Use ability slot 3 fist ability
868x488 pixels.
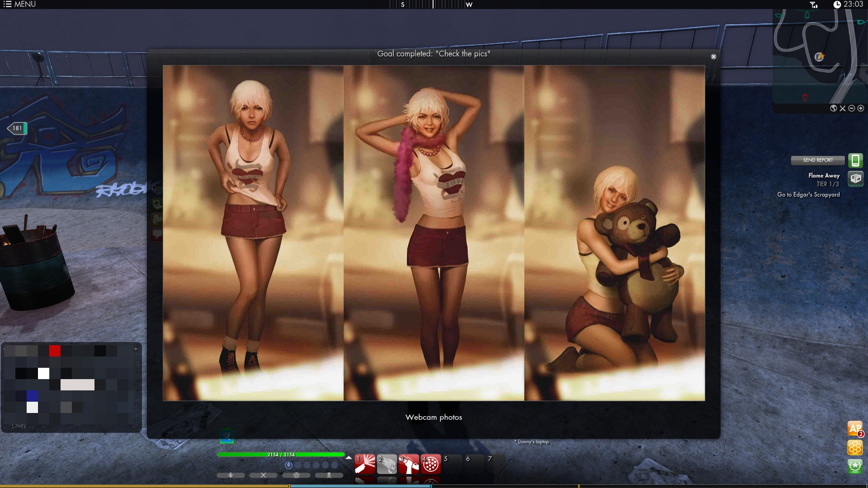pos(409,464)
